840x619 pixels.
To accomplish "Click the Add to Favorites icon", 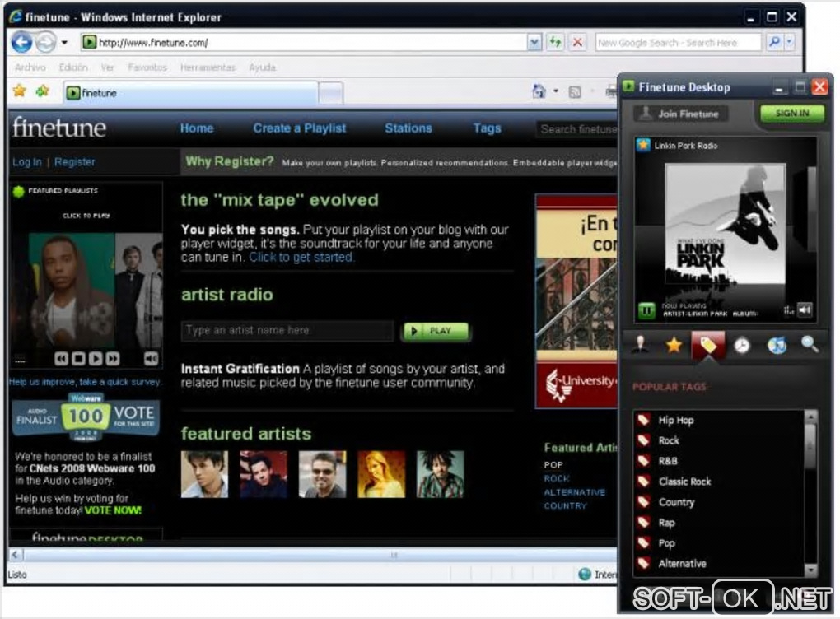I will tap(42, 91).
